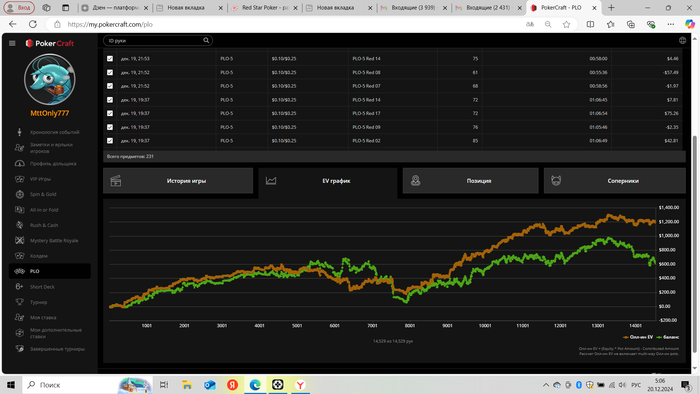Open Browser essentials heart icon

[651, 25]
